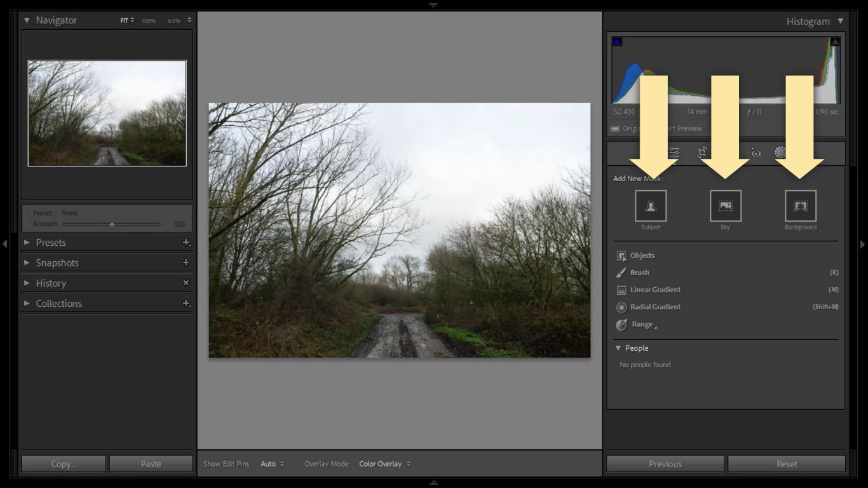
Task: Toggle highlight clipping indicator in histogram
Action: pos(835,41)
